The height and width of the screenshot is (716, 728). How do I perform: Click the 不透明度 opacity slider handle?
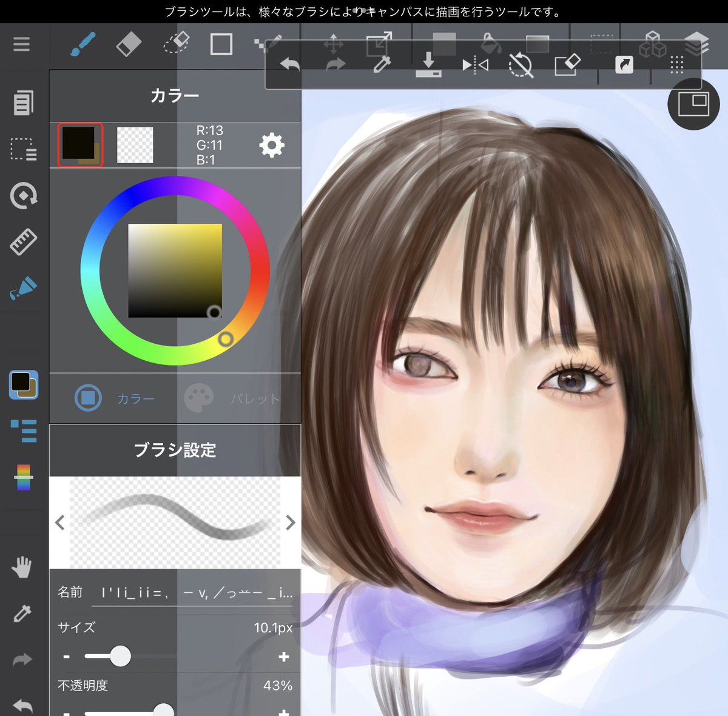click(x=163, y=711)
